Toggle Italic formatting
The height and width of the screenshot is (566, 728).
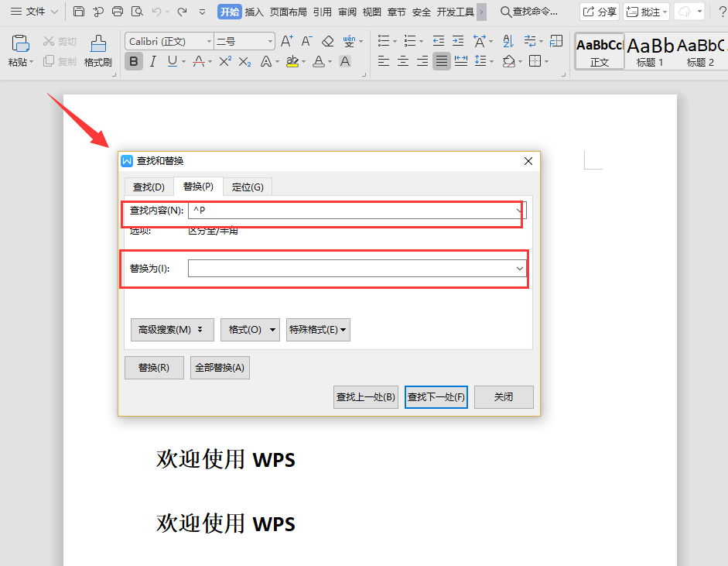pyautogui.click(x=152, y=61)
